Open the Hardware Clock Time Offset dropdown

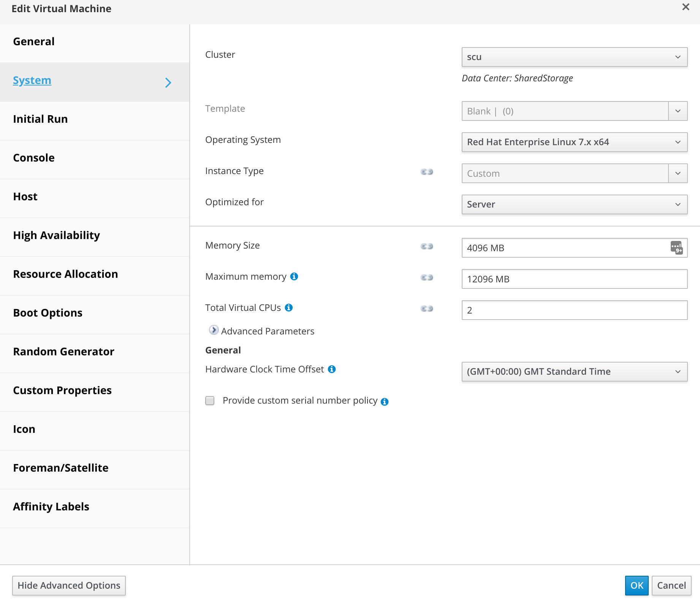click(x=574, y=372)
